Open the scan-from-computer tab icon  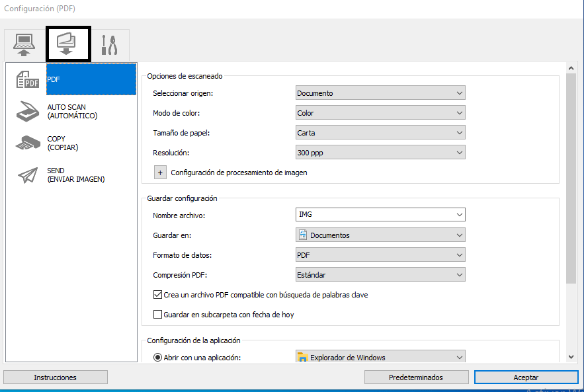pyautogui.click(x=24, y=45)
